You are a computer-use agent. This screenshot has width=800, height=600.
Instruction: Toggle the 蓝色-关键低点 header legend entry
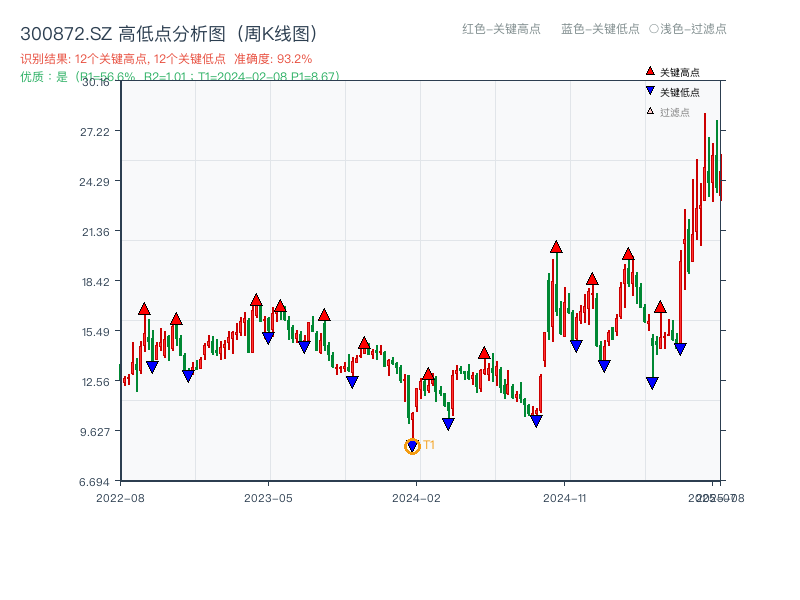600,29
